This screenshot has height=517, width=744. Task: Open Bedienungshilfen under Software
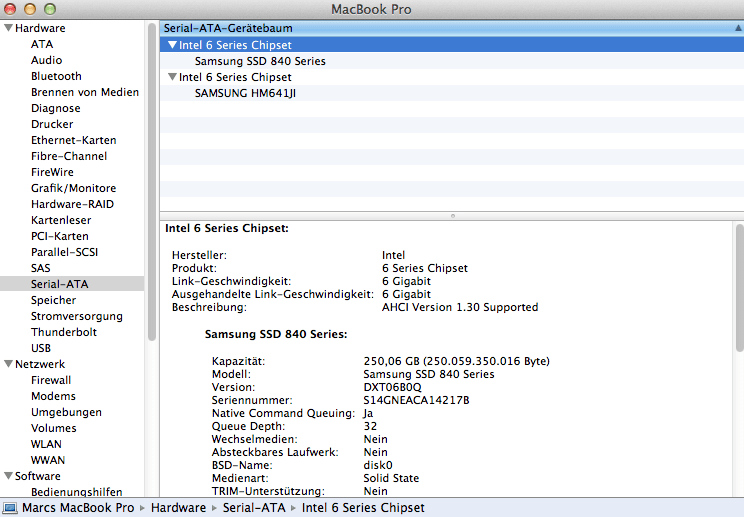(x=76, y=492)
